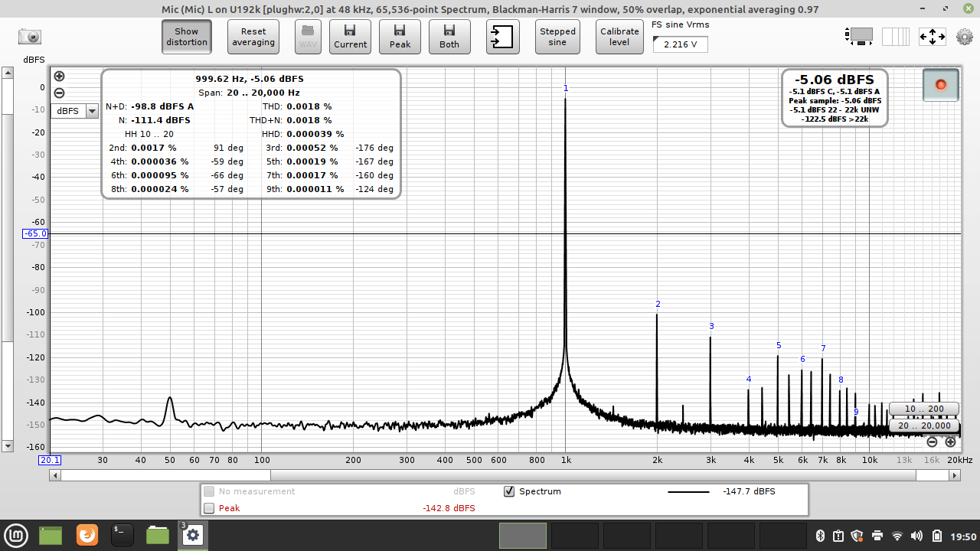980x551 pixels.
Task: Set frequency range 10 .. 200
Action: click(923, 409)
